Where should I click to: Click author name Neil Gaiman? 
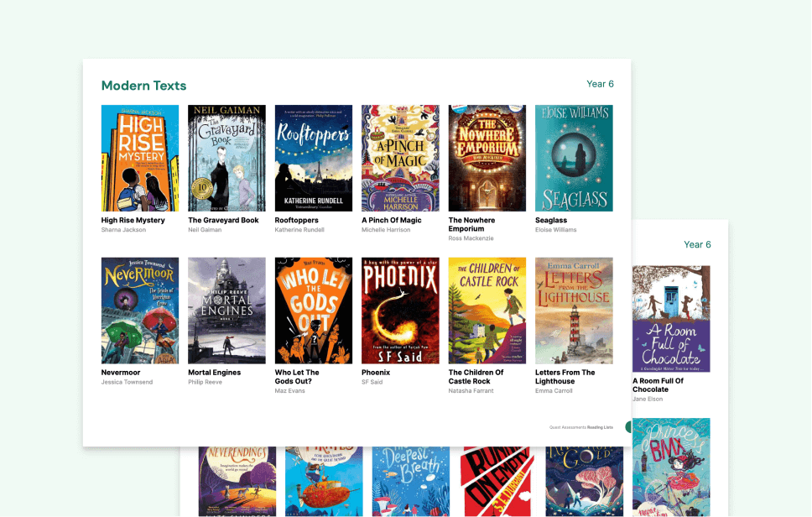point(205,229)
